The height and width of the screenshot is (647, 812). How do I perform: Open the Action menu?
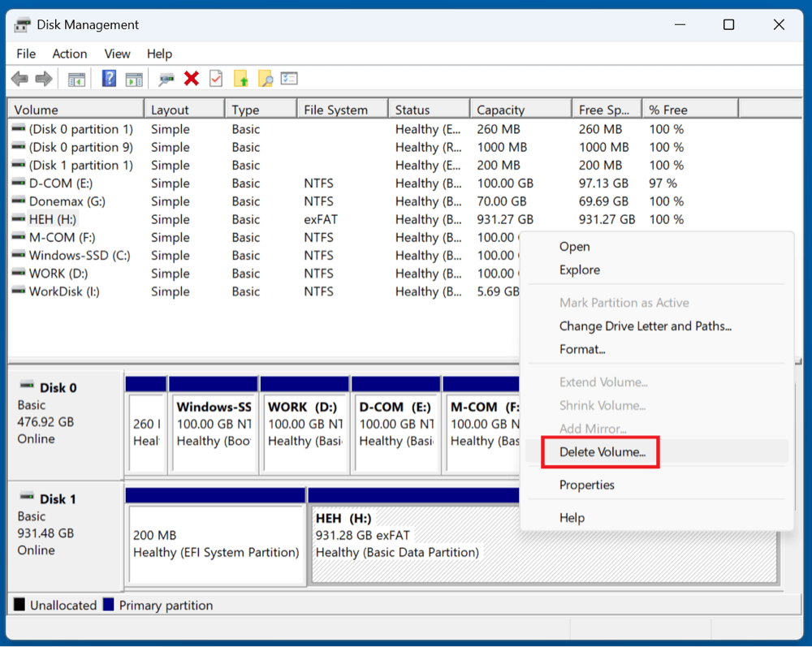coord(69,54)
